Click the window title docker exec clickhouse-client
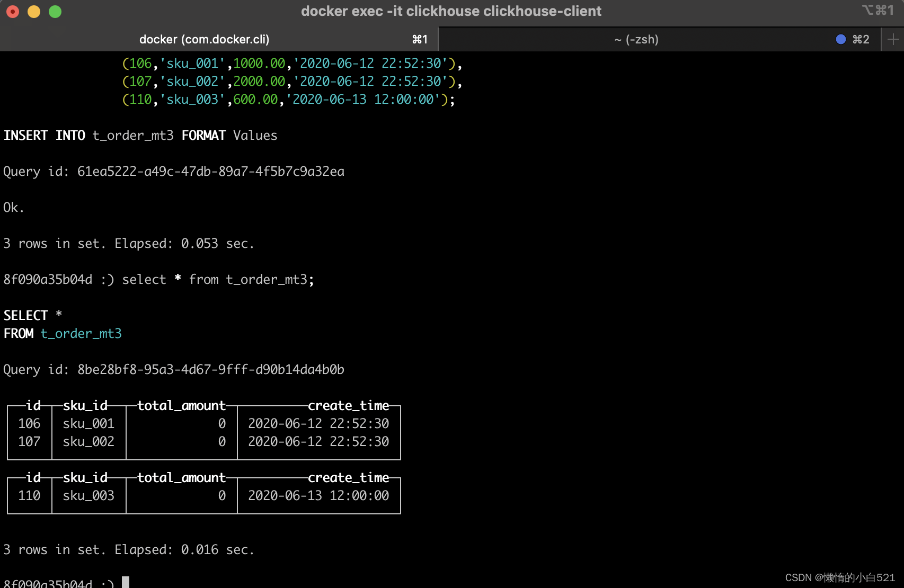This screenshot has height=588, width=904. [x=451, y=11]
